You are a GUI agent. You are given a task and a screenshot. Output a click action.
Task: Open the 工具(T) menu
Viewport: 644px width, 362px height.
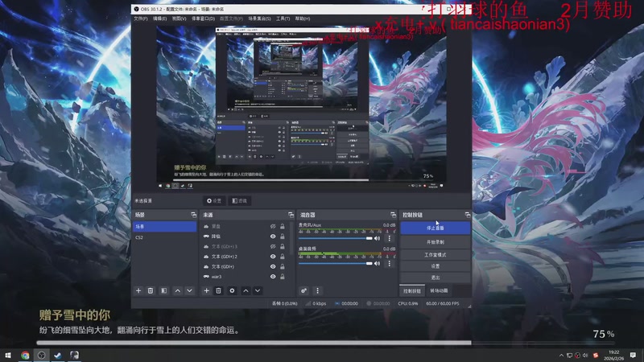pos(283,19)
